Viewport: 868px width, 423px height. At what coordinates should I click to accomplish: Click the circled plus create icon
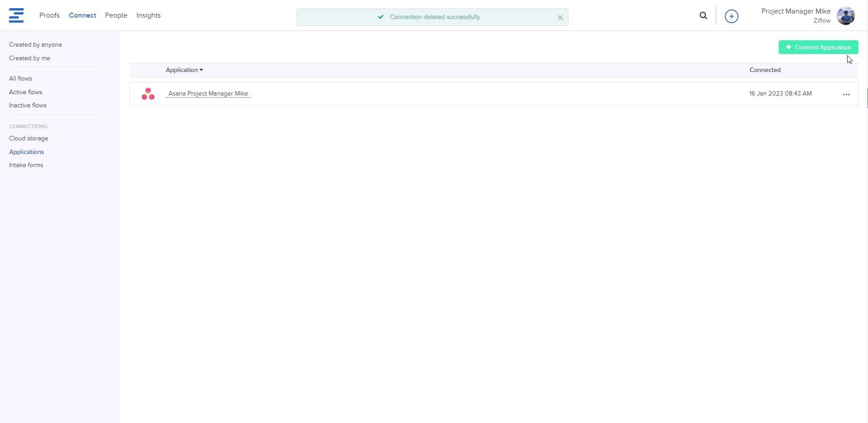[731, 16]
